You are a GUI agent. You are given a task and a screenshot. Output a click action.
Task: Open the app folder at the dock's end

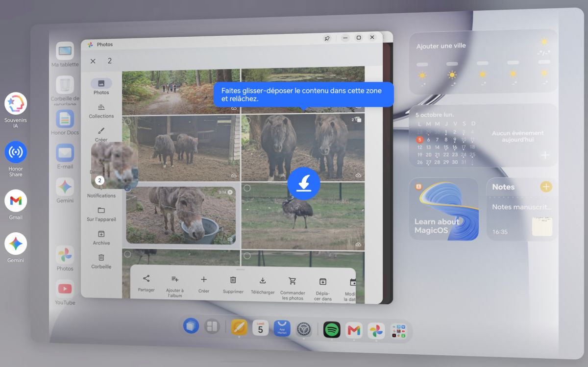tap(398, 332)
